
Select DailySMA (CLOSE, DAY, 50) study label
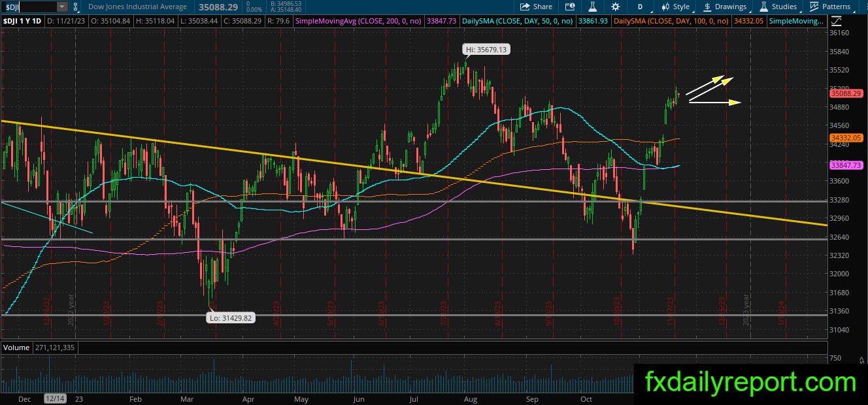(516, 21)
